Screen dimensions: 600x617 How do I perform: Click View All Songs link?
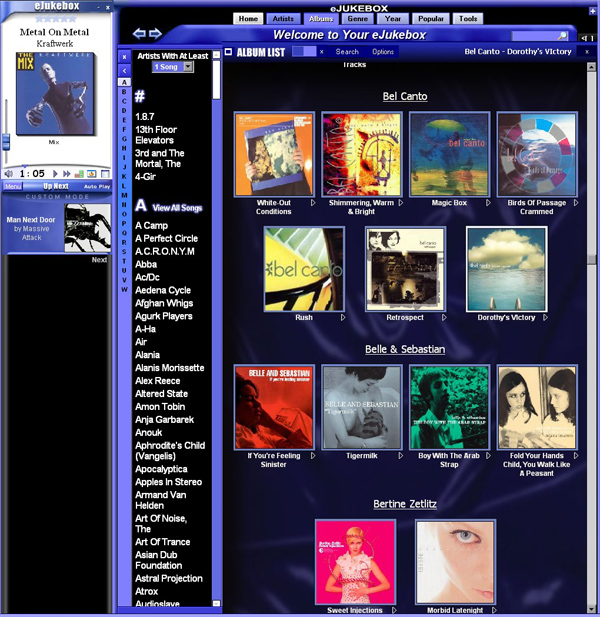(x=177, y=208)
